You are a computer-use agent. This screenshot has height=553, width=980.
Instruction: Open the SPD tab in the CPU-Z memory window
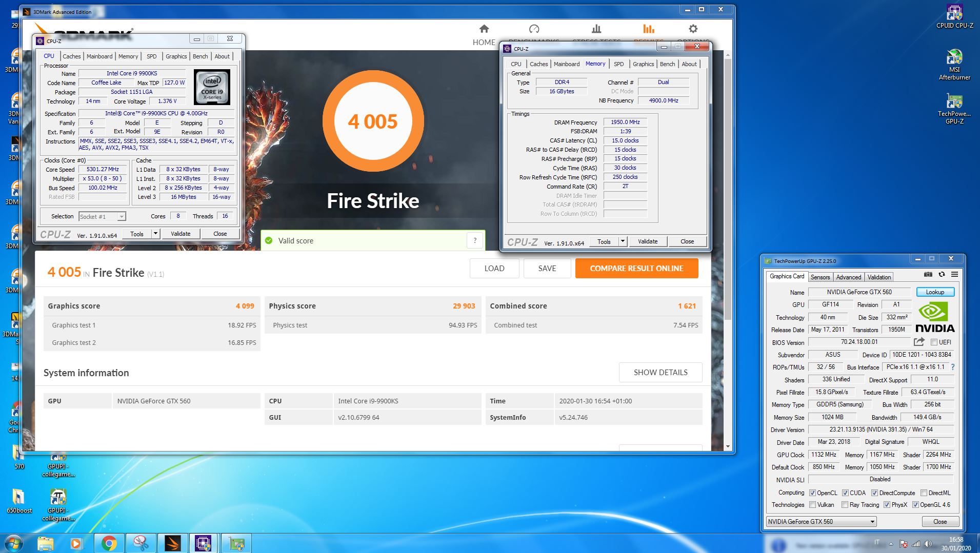pos(619,64)
